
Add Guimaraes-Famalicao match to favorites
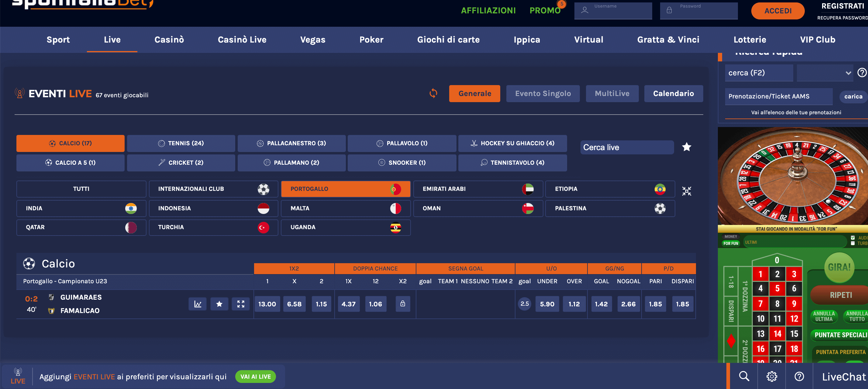(x=219, y=304)
